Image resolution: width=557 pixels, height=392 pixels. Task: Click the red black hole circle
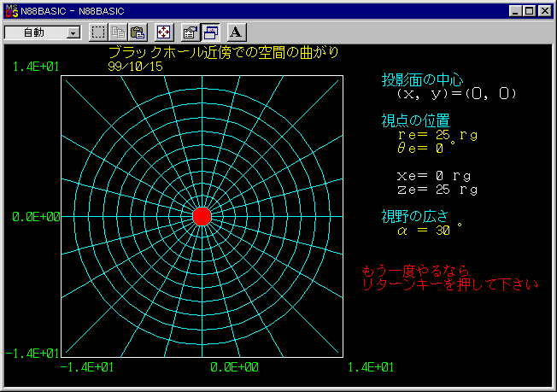[202, 216]
